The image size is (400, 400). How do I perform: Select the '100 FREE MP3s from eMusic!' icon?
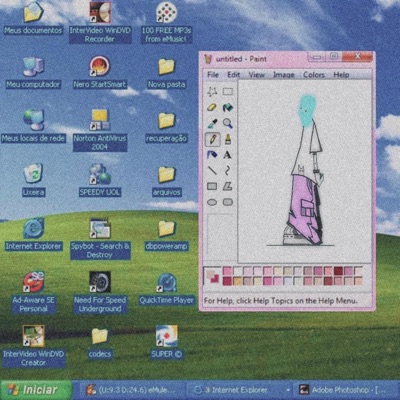[166, 22]
